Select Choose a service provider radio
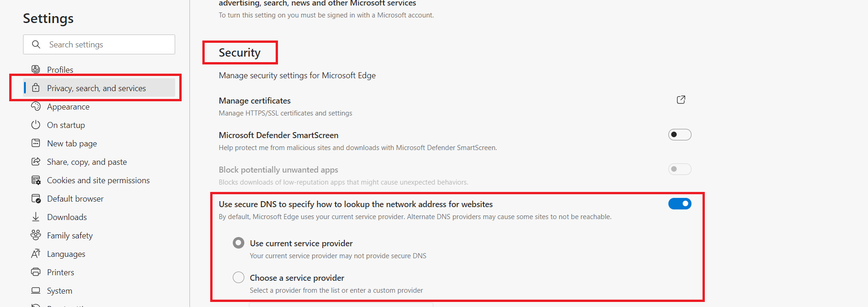Image resolution: width=868 pixels, height=307 pixels. (238, 278)
